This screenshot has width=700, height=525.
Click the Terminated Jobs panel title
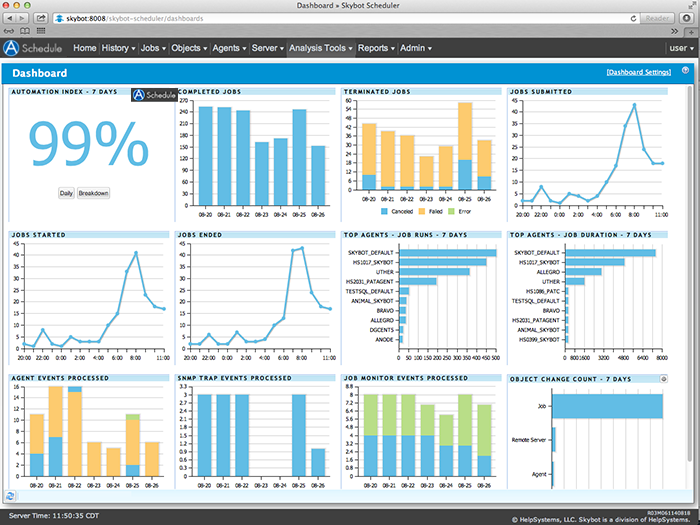coord(377,92)
